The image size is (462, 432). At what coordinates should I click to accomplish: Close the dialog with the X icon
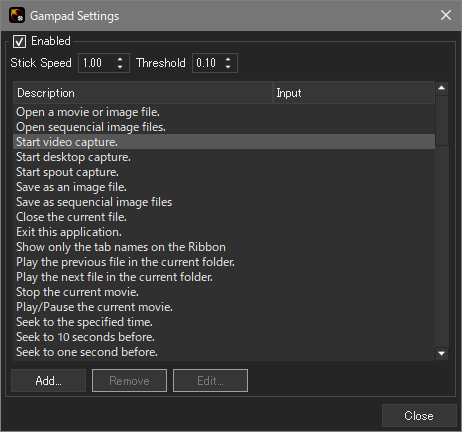click(x=446, y=15)
